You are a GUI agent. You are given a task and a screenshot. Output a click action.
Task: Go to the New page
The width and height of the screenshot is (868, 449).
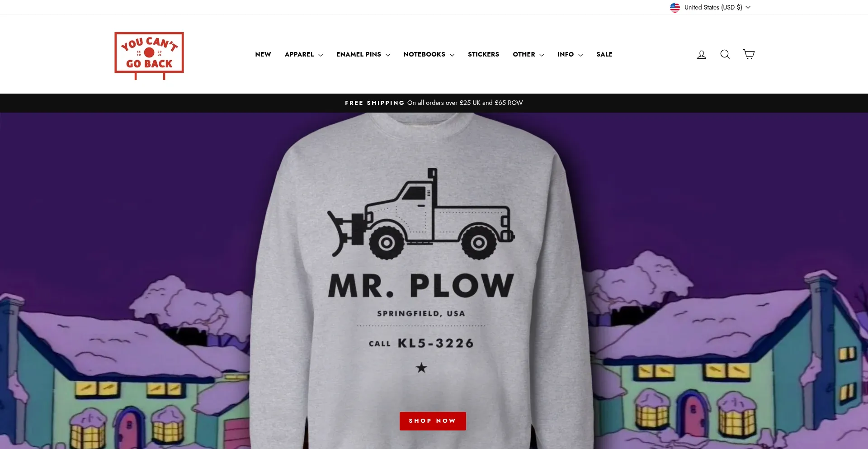(x=263, y=54)
